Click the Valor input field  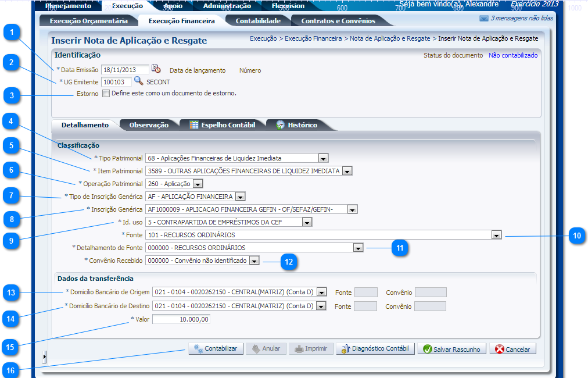tap(181, 319)
